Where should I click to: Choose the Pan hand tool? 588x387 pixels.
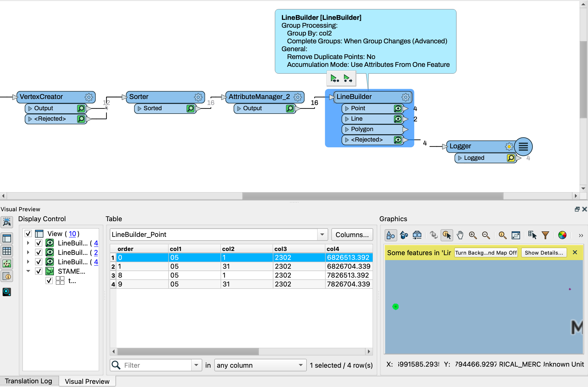pyautogui.click(x=460, y=235)
